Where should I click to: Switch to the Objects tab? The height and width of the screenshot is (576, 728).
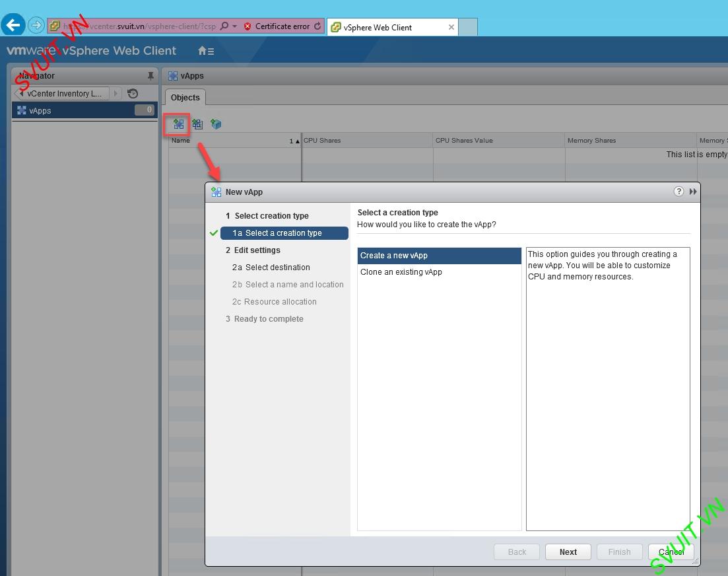click(185, 98)
